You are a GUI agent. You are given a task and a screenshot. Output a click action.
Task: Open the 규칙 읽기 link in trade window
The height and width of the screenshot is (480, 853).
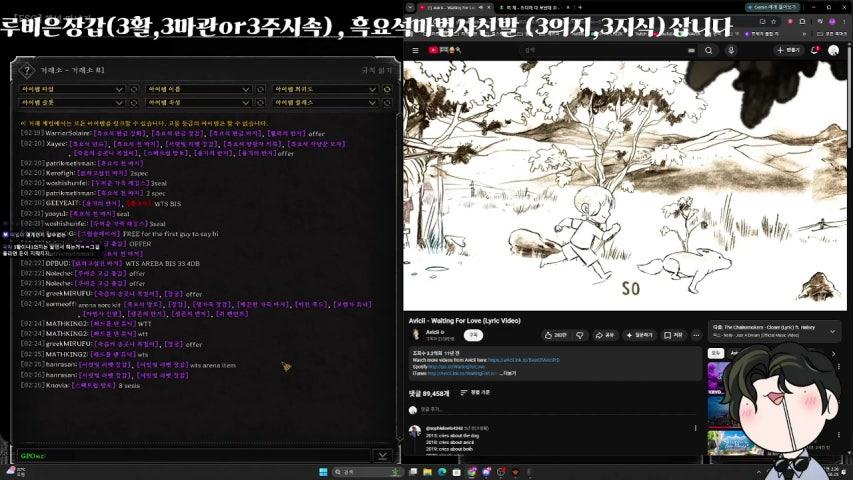[376, 70]
